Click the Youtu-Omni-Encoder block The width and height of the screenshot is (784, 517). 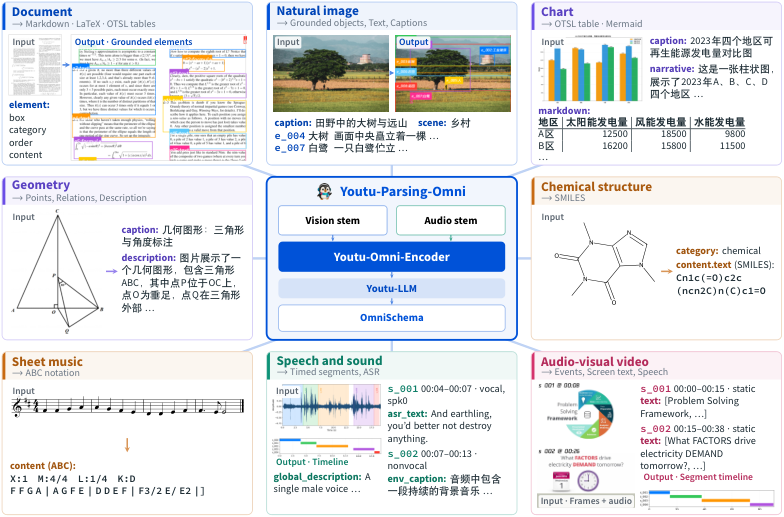coord(392,257)
